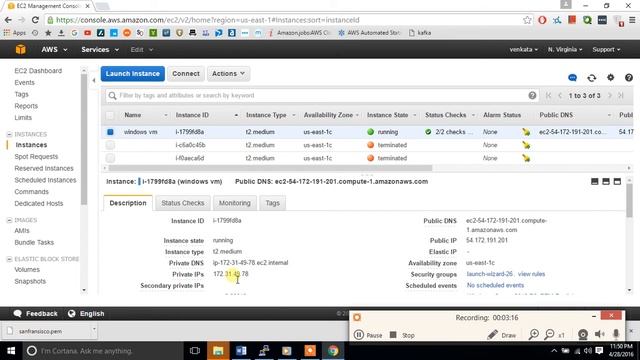Click the Connect button
Image resolution: width=640 pixels, height=360 pixels.
click(186, 73)
